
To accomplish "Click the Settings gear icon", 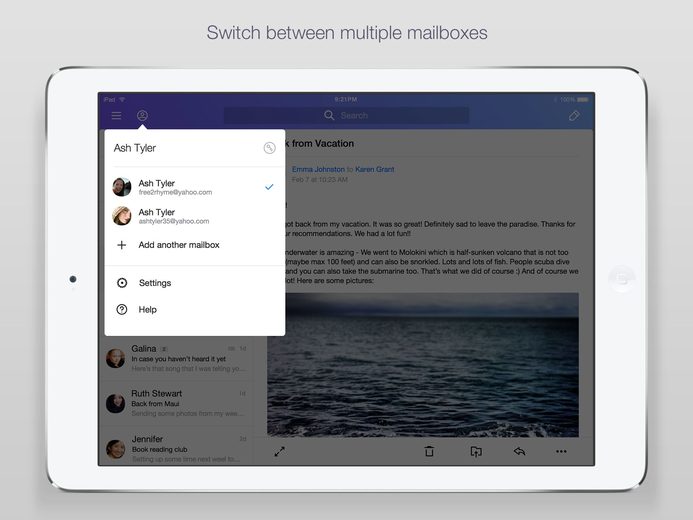I will click(122, 283).
